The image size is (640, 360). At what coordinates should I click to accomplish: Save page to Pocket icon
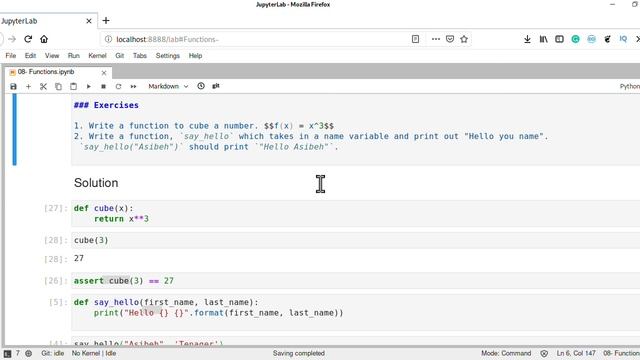click(x=450, y=39)
